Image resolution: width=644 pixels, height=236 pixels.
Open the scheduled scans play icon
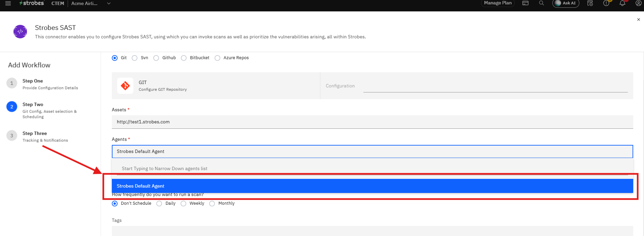pyautogui.click(x=590, y=3)
